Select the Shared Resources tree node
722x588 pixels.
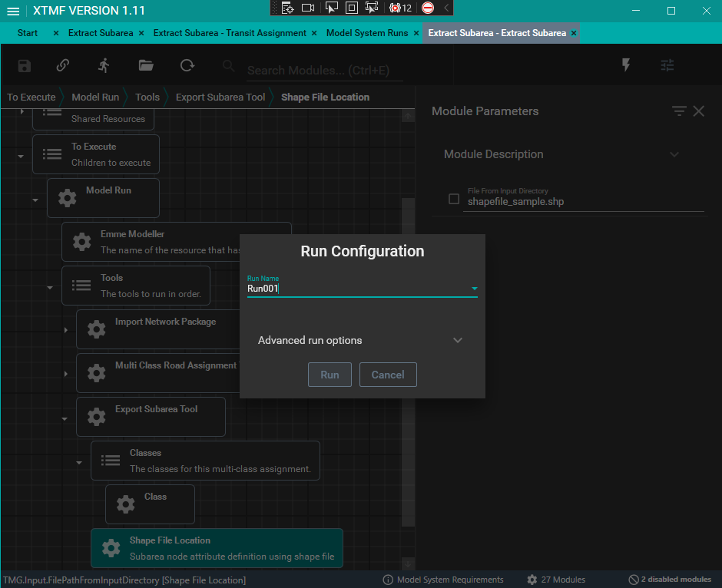tap(94, 119)
